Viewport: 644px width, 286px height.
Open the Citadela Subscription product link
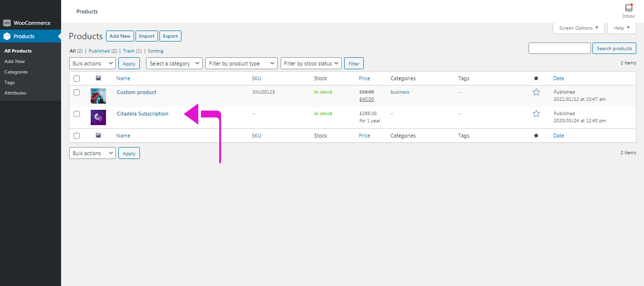coord(143,114)
